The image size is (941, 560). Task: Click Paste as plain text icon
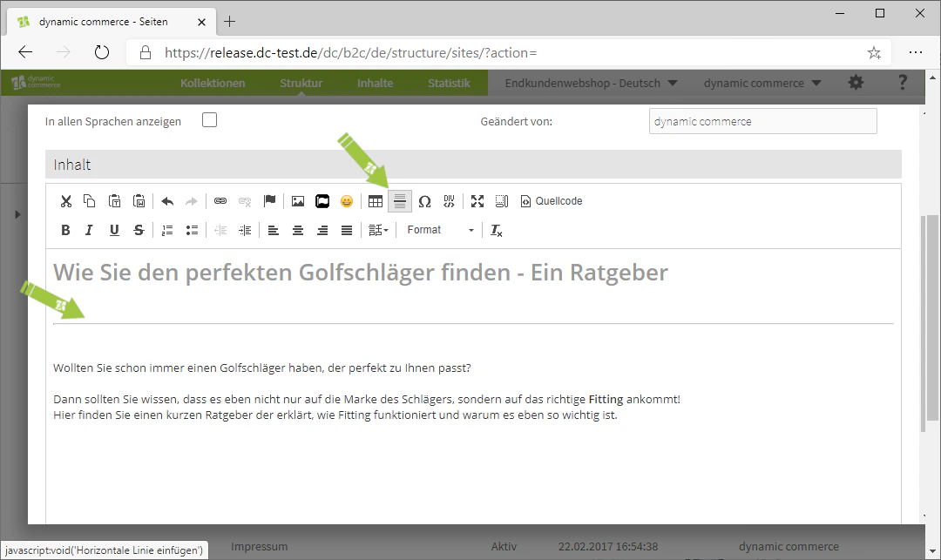click(x=115, y=201)
